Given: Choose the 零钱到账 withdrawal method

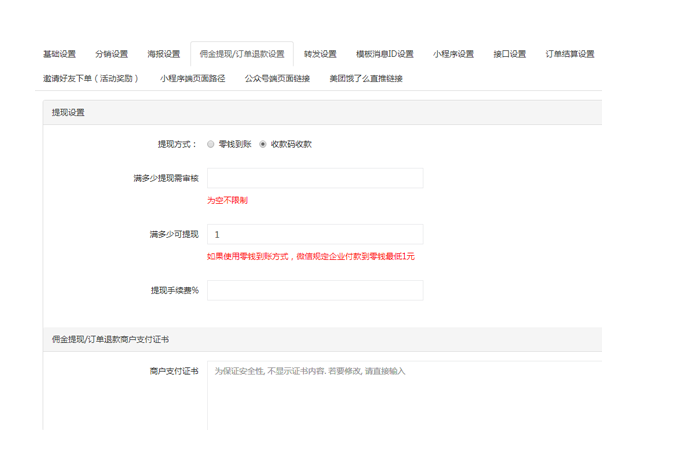Looking at the screenshot, I should tap(211, 144).
